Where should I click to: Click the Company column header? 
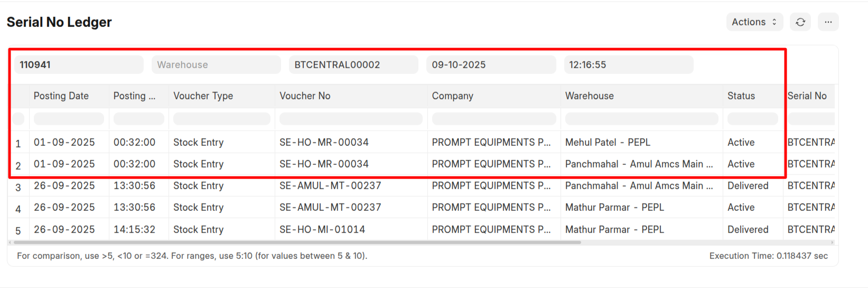tap(453, 96)
